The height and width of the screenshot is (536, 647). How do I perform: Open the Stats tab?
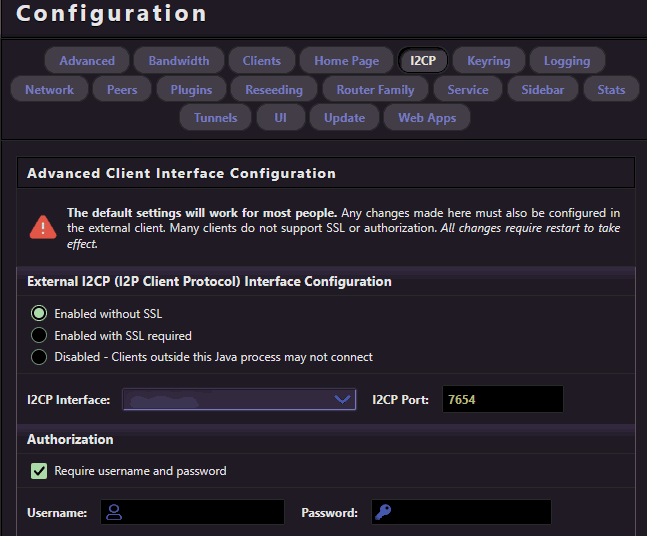tap(611, 90)
